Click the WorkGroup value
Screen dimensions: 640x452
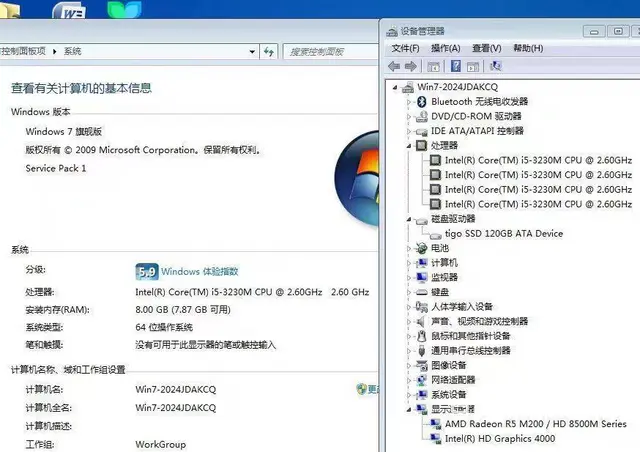pos(160,444)
